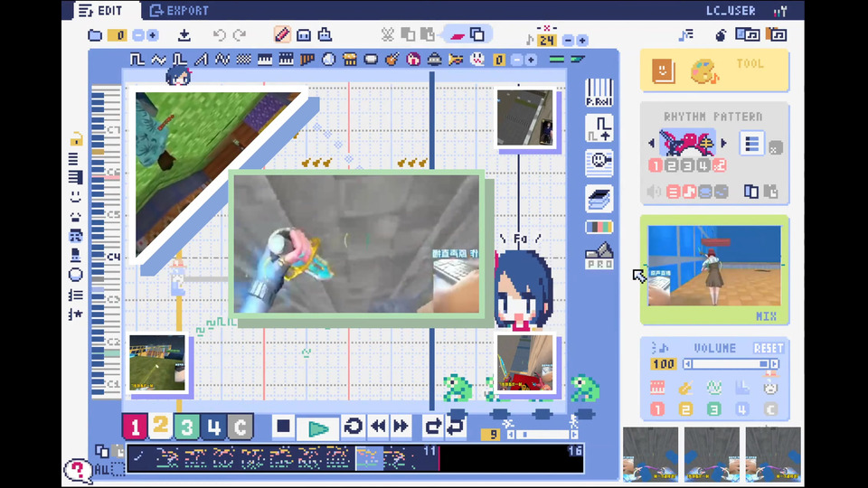Nudge volume slider right arrow

pyautogui.click(x=775, y=364)
